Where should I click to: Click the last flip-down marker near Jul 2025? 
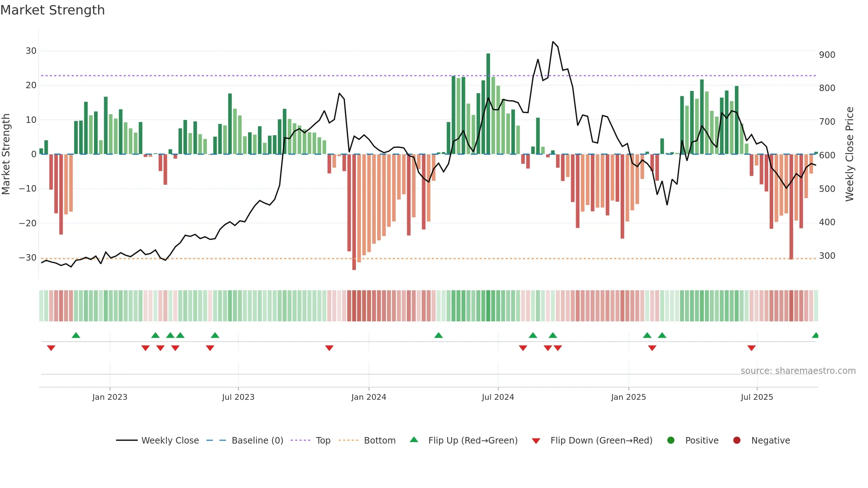752,348
